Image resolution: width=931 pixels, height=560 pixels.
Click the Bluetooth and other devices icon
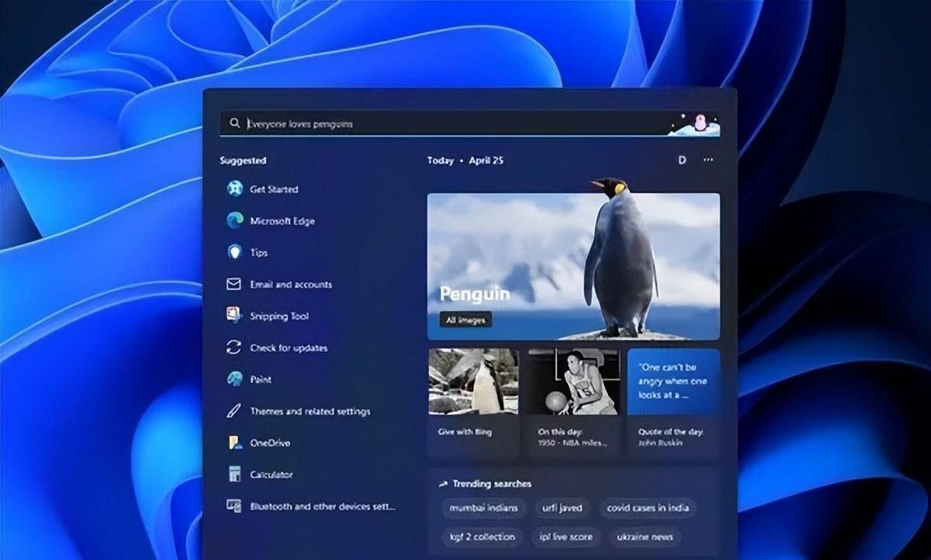234,506
